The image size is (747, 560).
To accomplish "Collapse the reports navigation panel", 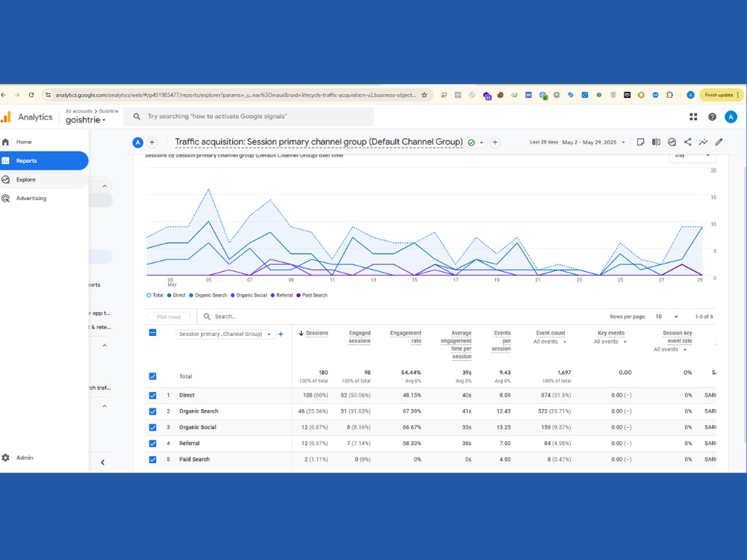I will (102, 462).
